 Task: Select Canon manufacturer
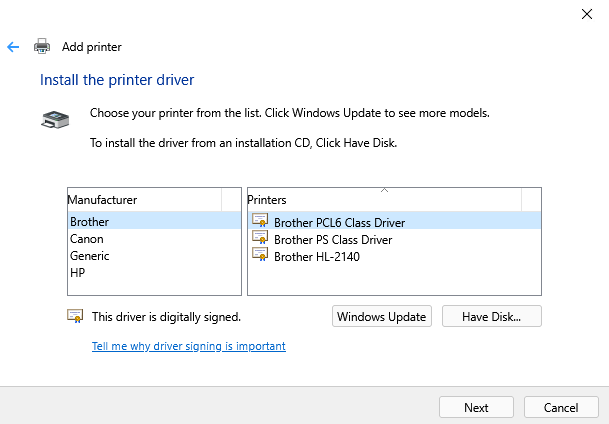tap(155, 238)
